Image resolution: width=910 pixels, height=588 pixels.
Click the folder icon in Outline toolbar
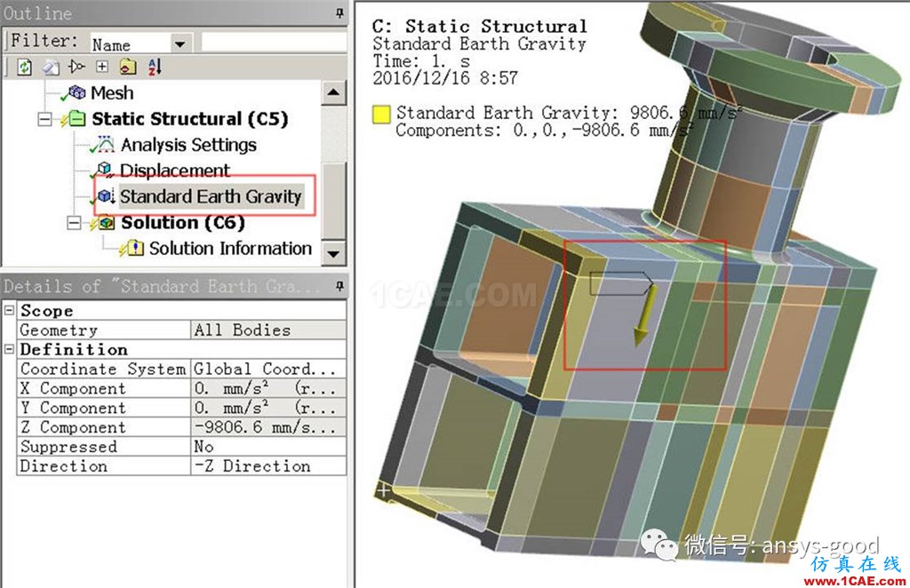[128, 68]
